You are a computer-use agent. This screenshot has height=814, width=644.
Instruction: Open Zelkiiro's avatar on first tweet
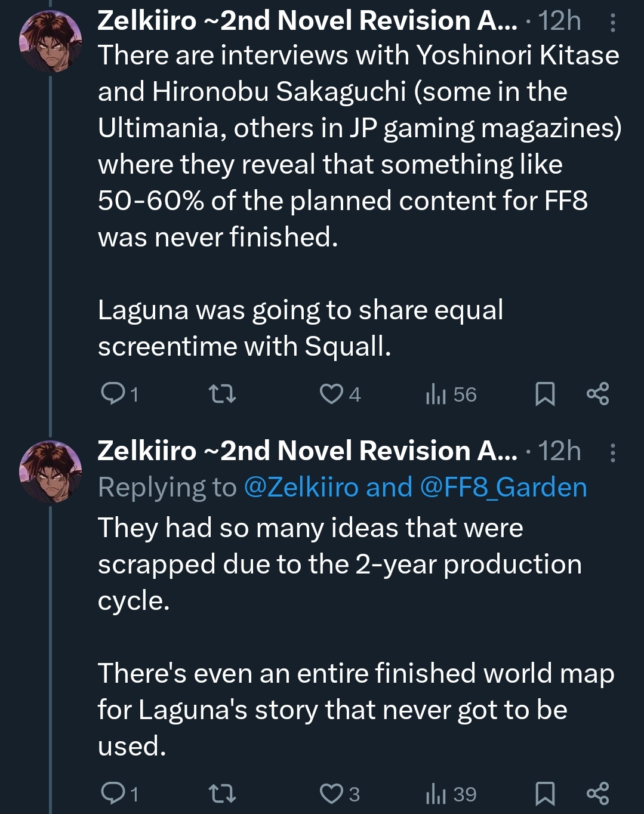51,43
